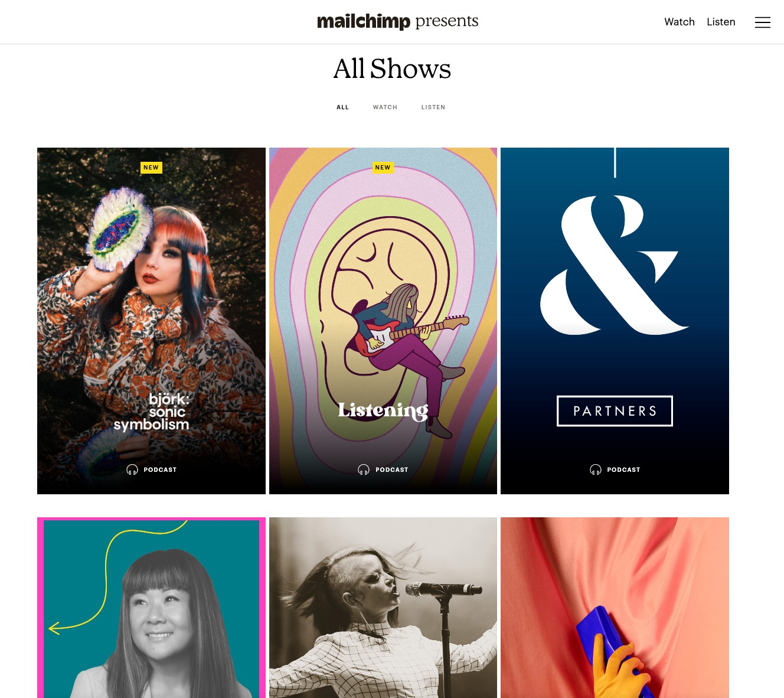
Task: Open the hamburger menu icon
Action: point(763,22)
